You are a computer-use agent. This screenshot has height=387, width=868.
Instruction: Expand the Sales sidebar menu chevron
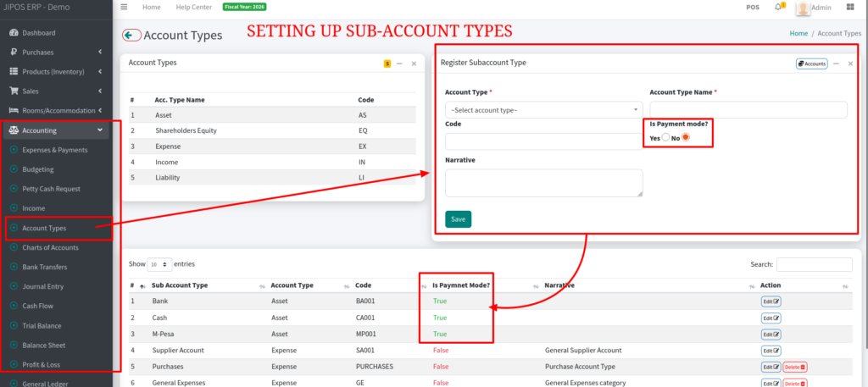(x=100, y=91)
